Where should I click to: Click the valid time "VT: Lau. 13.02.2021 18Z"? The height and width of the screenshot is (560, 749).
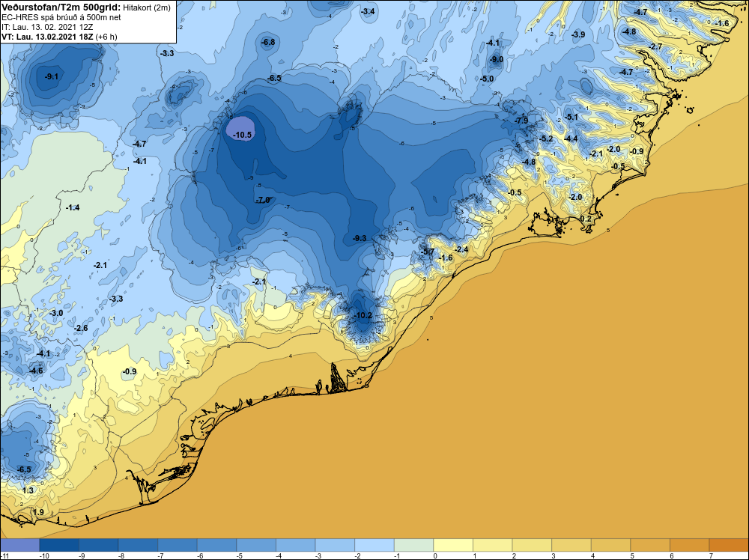[48, 37]
